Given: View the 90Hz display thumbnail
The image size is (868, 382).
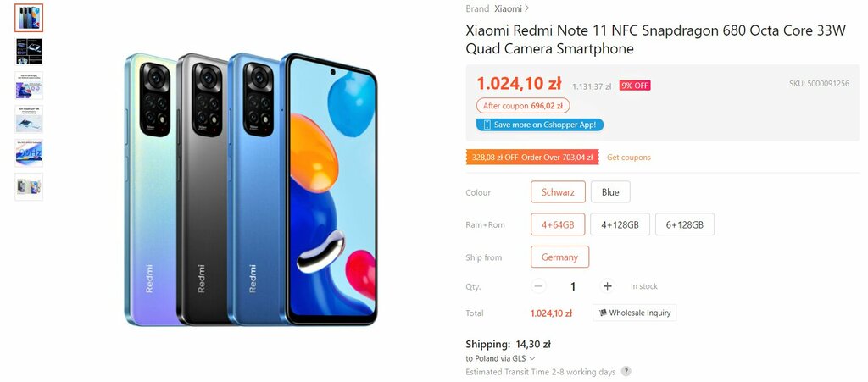Looking at the screenshot, I should click(29, 153).
